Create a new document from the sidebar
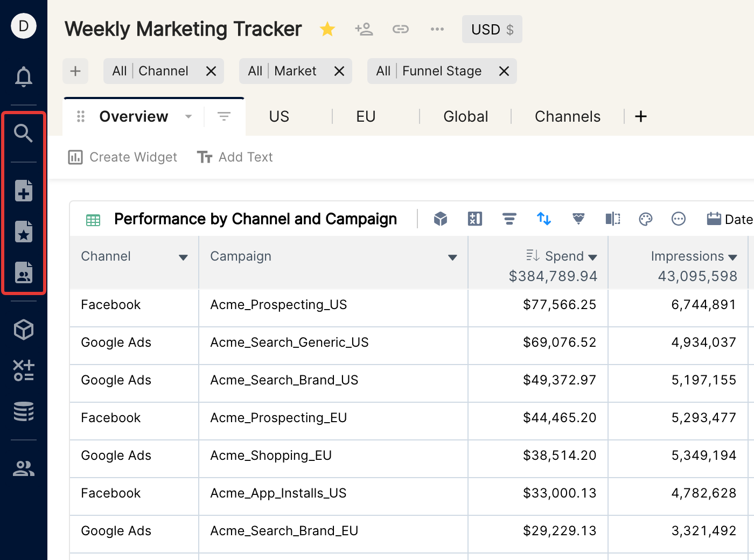The image size is (754, 560). 24,191
